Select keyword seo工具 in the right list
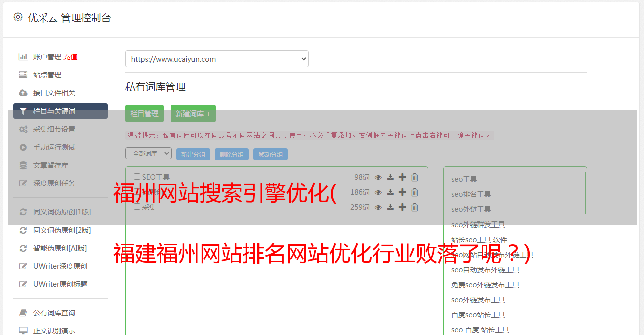Screen dimensions: 644x335 click(x=464, y=179)
